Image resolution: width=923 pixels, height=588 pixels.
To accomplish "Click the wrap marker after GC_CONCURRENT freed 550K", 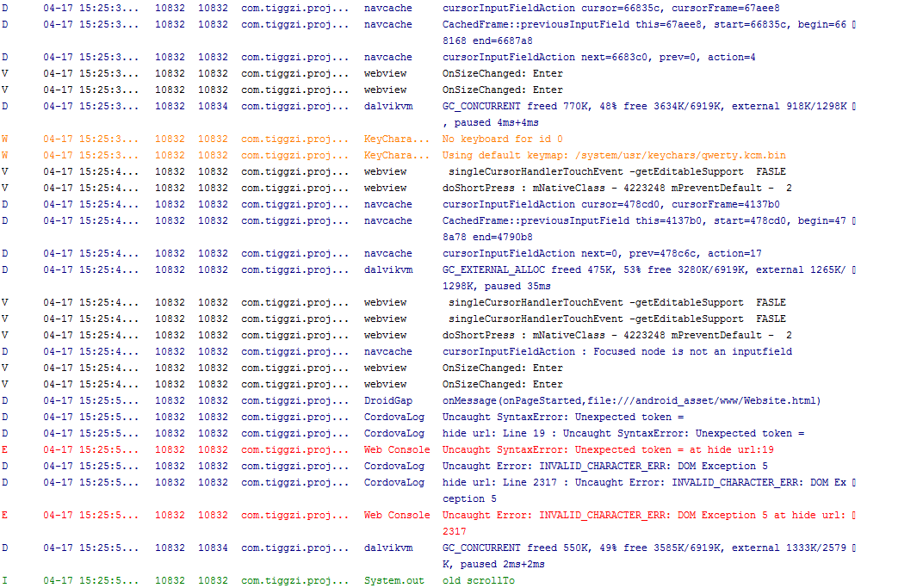I will [853, 548].
